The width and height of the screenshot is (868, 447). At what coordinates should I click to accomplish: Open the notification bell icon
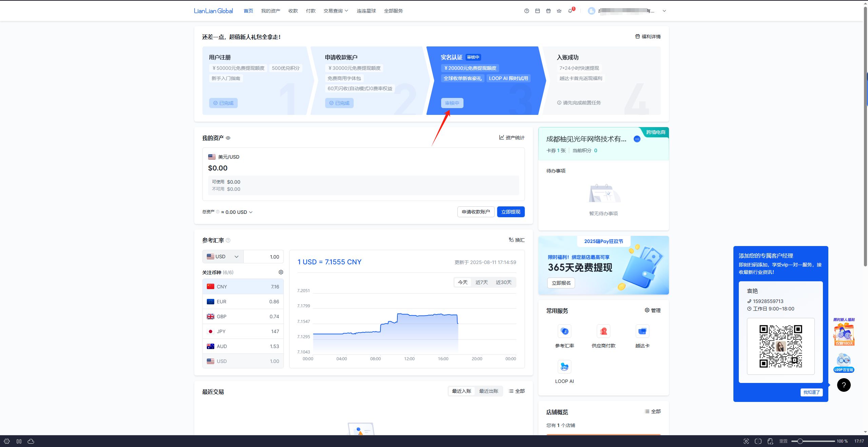coord(570,11)
